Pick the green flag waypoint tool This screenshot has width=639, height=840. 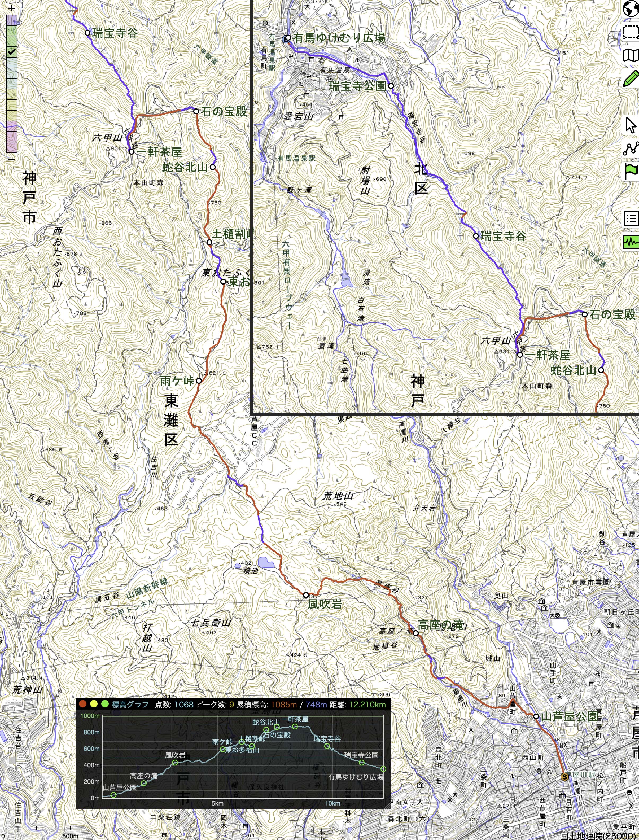tap(631, 172)
